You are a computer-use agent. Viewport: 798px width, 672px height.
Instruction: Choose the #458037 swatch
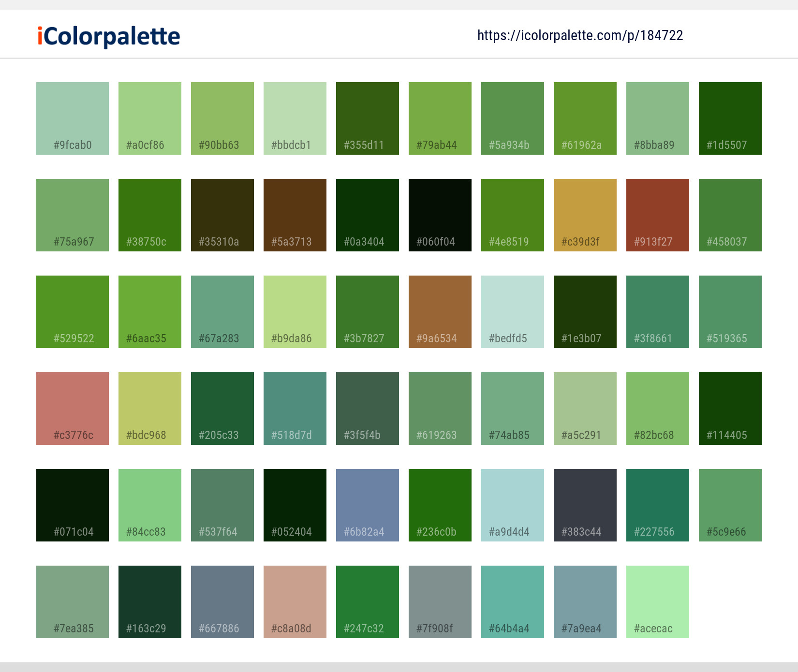730,215
